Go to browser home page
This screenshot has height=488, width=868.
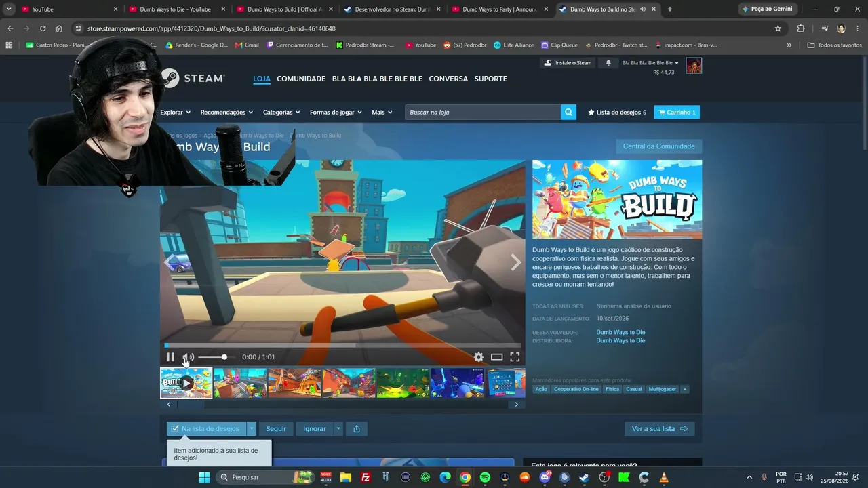point(59,28)
